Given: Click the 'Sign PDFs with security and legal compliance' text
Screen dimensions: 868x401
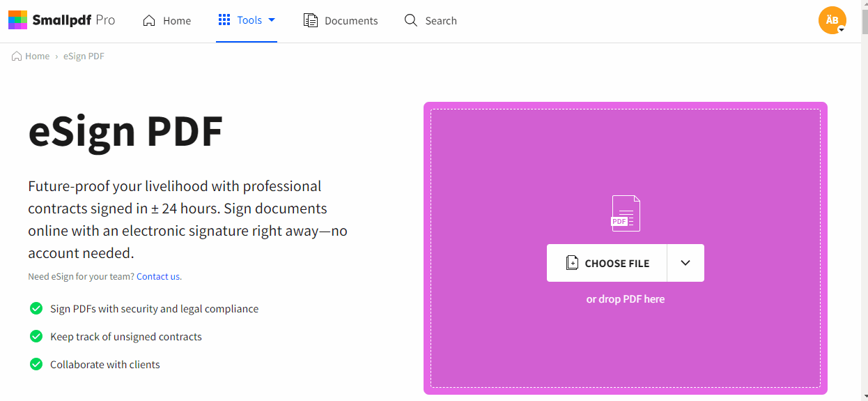Looking at the screenshot, I should pyautogui.click(x=154, y=309).
